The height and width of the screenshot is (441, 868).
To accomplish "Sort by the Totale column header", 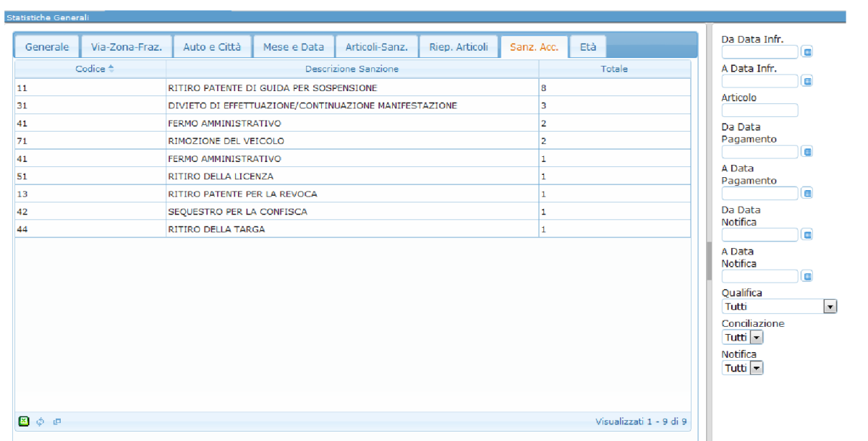I will pyautogui.click(x=614, y=69).
